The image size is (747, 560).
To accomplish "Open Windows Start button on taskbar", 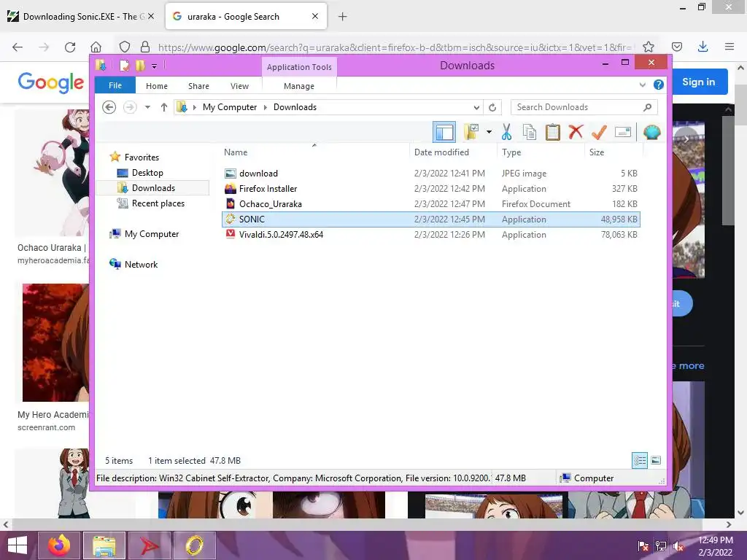I will tap(18, 545).
